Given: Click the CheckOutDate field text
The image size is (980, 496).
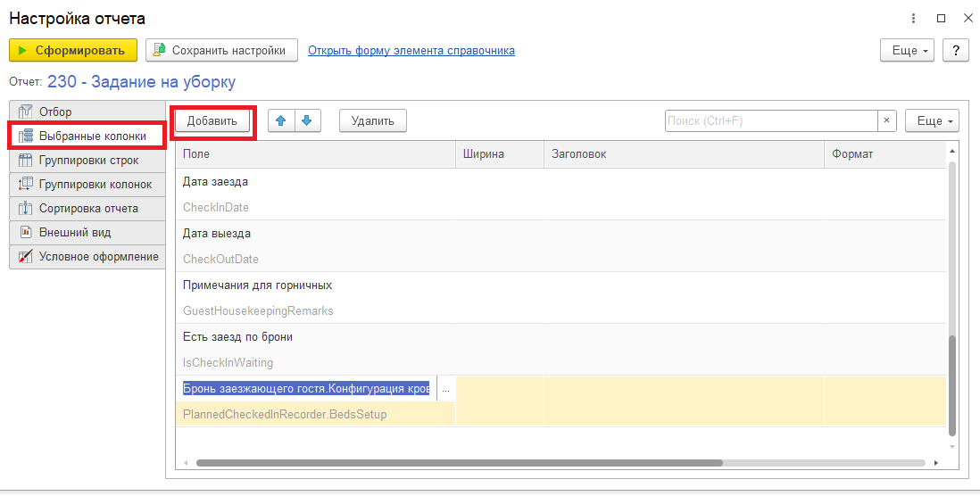Looking at the screenshot, I should pyautogui.click(x=220, y=260).
